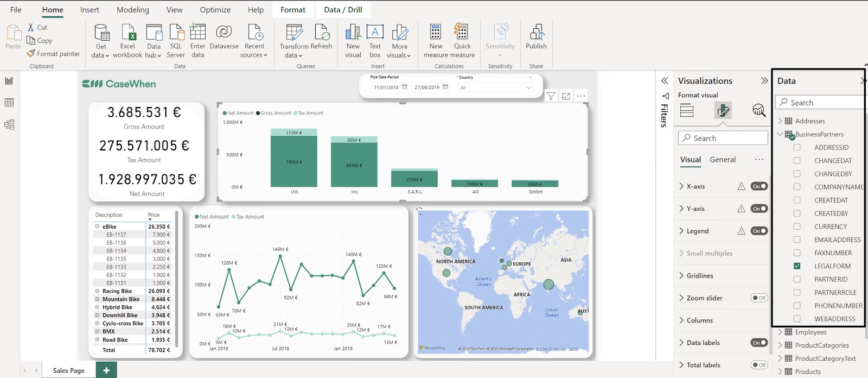Open the Modeling ribbon tab
The width and height of the screenshot is (868, 378).
tap(132, 10)
